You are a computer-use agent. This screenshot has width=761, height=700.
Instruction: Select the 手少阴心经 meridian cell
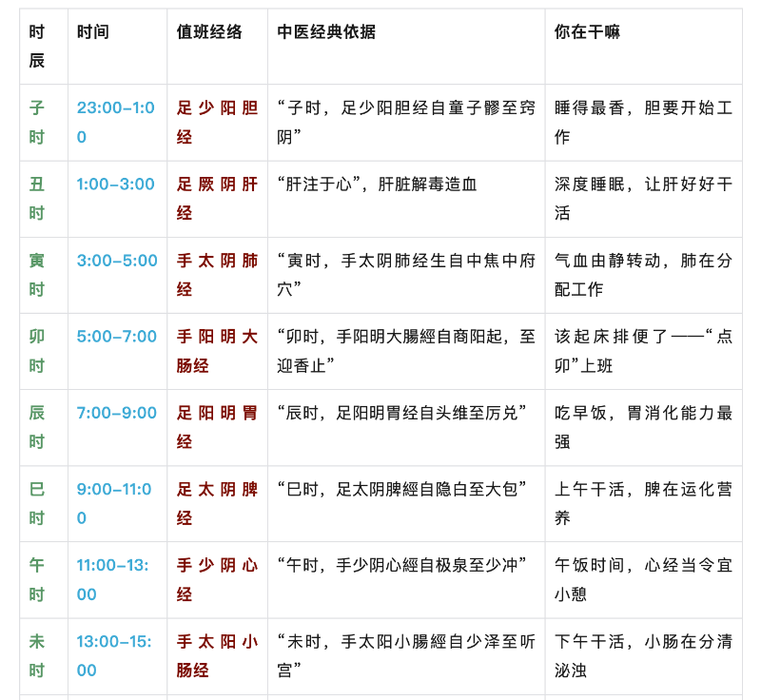tap(217, 579)
